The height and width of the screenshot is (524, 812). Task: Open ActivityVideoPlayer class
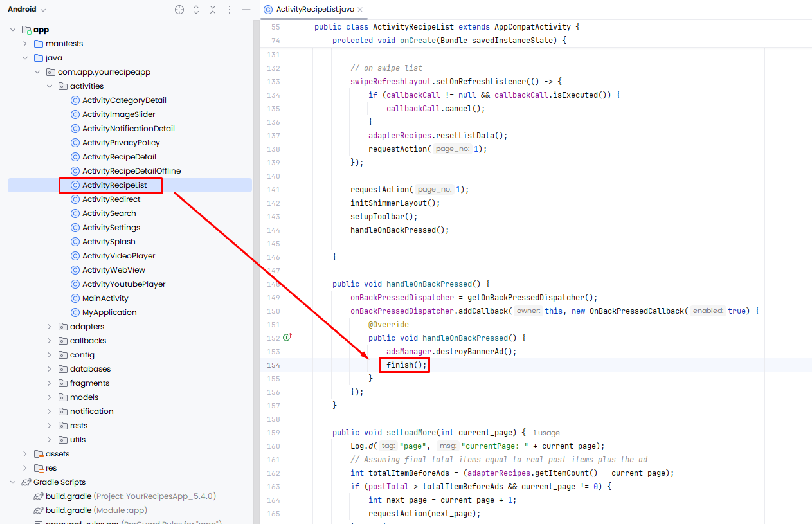(119, 256)
